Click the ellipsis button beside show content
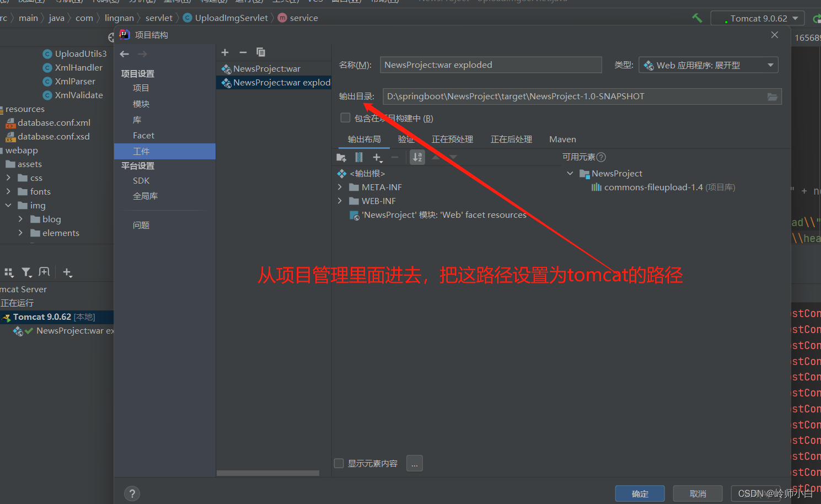Screen dimensions: 821x504 click(x=415, y=464)
